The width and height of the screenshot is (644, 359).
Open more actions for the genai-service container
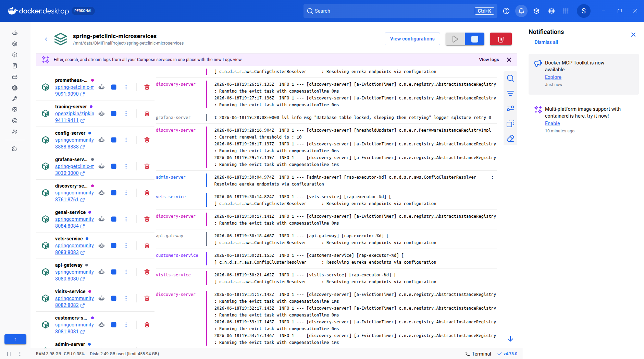pyautogui.click(x=126, y=219)
